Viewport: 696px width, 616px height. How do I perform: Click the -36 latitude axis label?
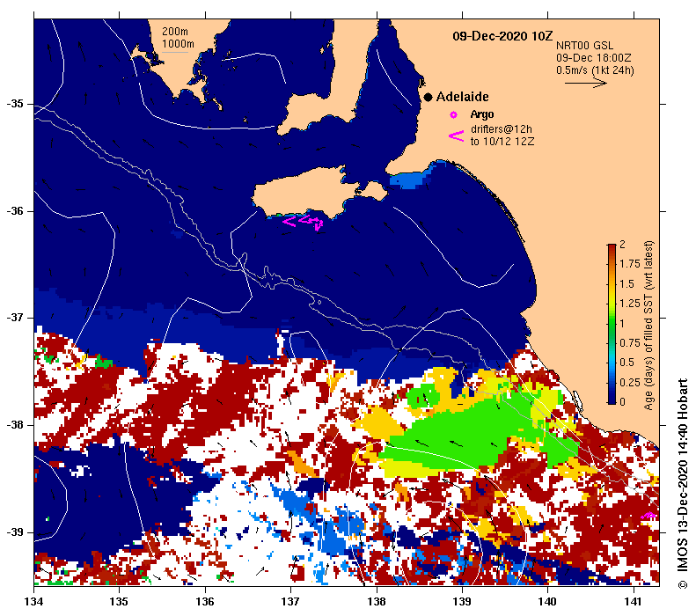[15, 211]
